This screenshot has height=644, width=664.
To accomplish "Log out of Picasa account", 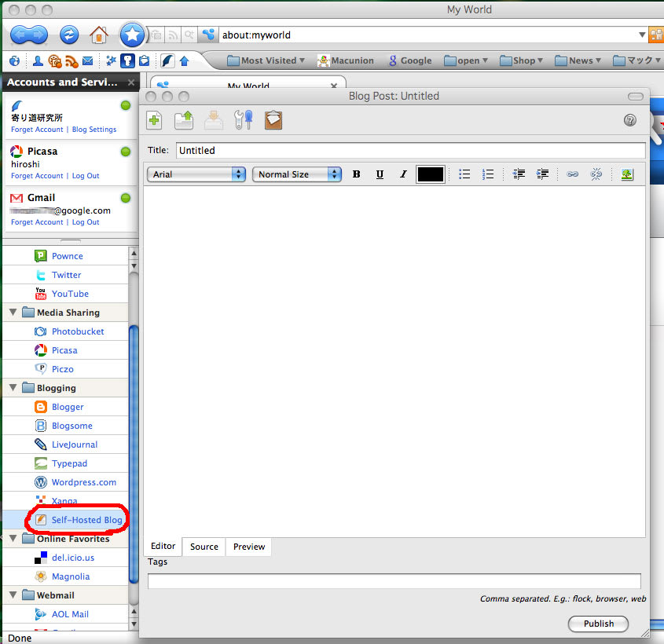I will [x=86, y=176].
